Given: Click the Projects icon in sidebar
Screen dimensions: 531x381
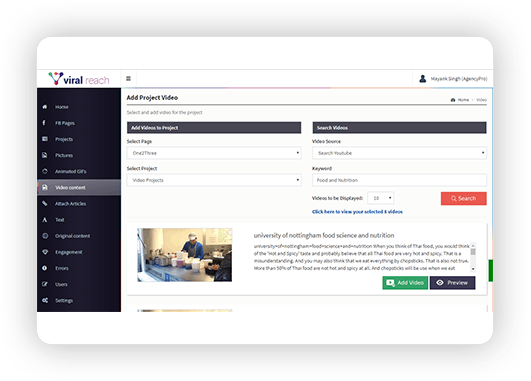Looking at the screenshot, I should click(x=45, y=139).
